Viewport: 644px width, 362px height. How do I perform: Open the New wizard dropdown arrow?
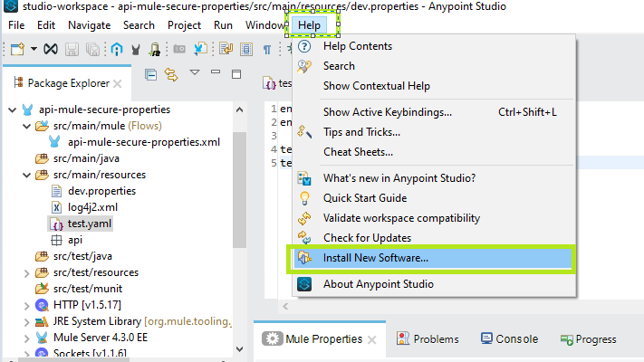point(34,49)
